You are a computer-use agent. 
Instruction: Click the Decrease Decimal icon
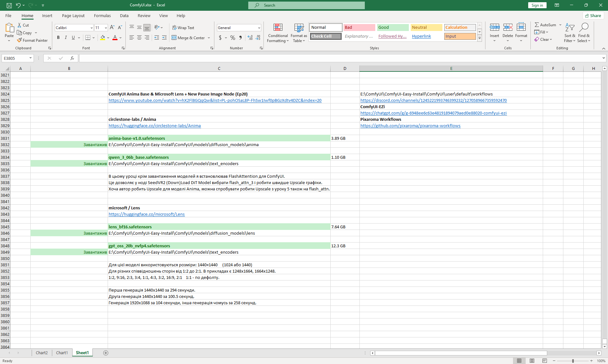pos(258,38)
